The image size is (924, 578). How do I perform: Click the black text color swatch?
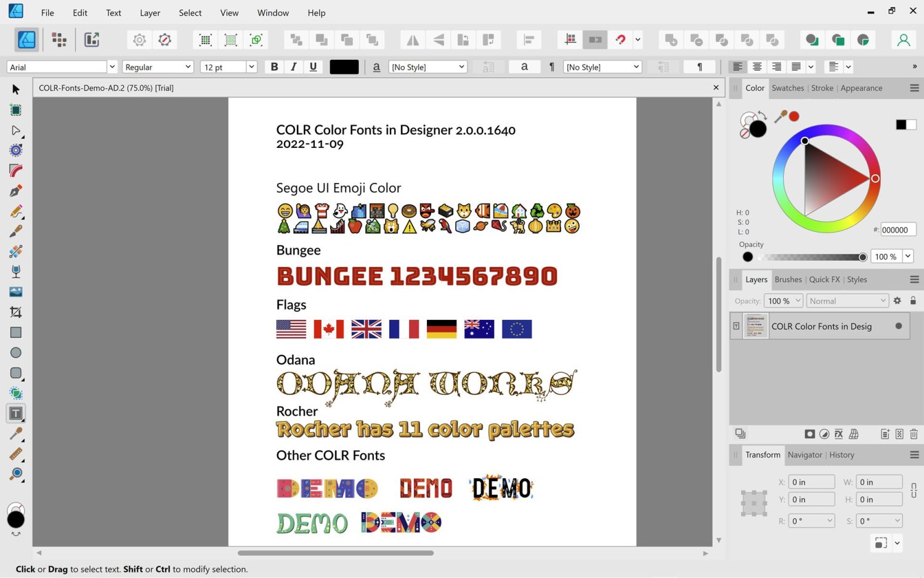(344, 67)
